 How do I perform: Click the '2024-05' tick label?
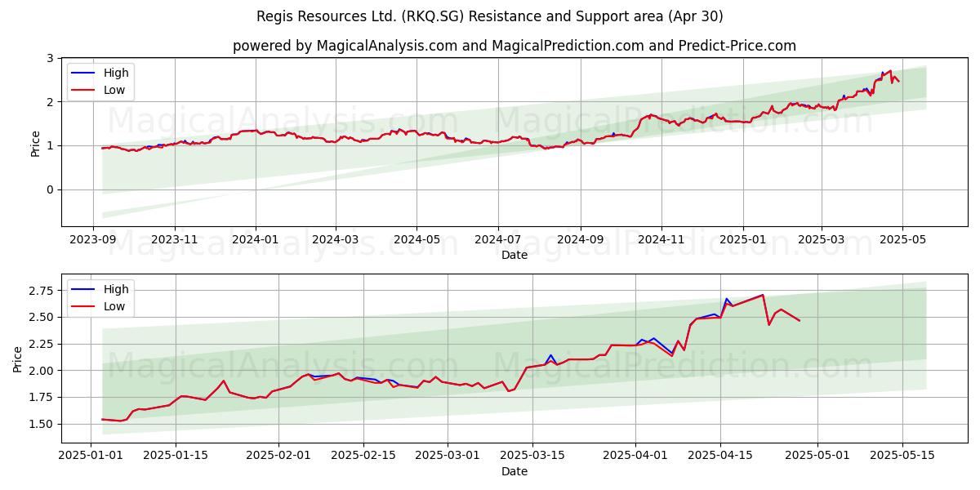click(416, 239)
